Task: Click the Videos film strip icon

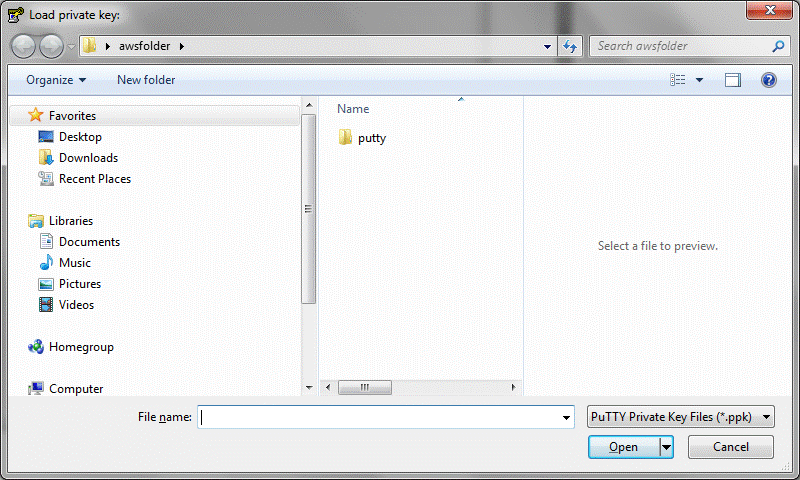Action: pos(46,305)
